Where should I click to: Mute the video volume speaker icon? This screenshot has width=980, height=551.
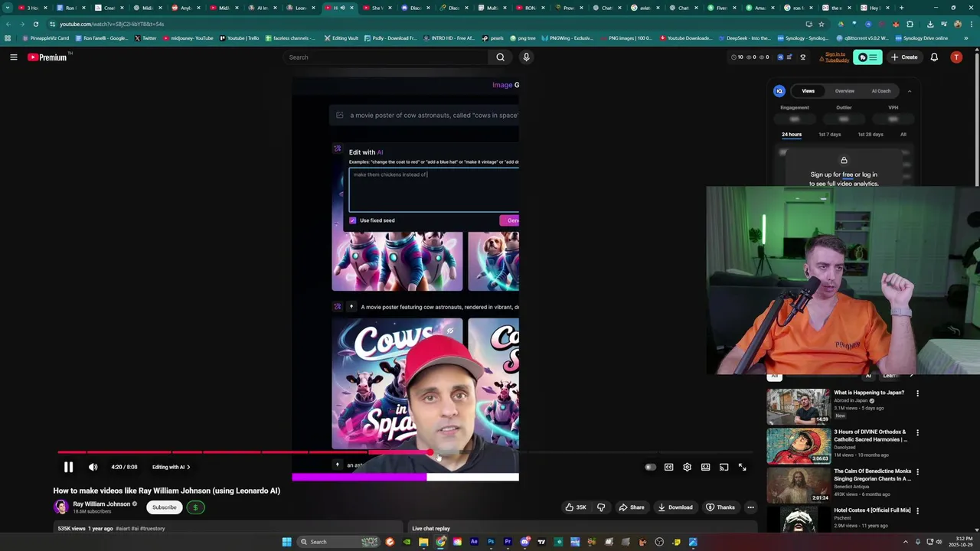[93, 467]
